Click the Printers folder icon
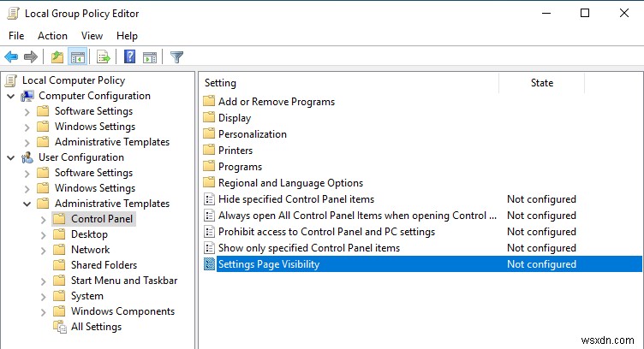This screenshot has width=644, height=349. [209, 150]
